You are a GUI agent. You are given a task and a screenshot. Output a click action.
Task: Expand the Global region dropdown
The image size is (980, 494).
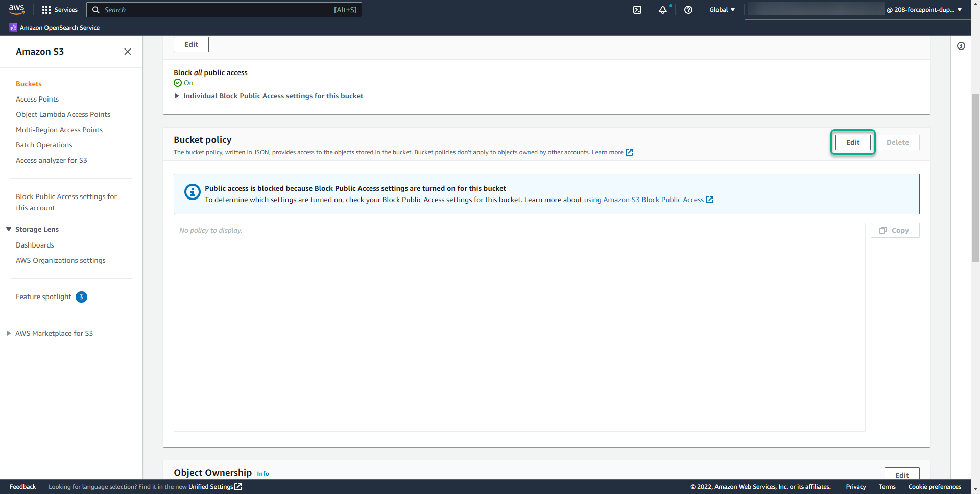tap(721, 9)
